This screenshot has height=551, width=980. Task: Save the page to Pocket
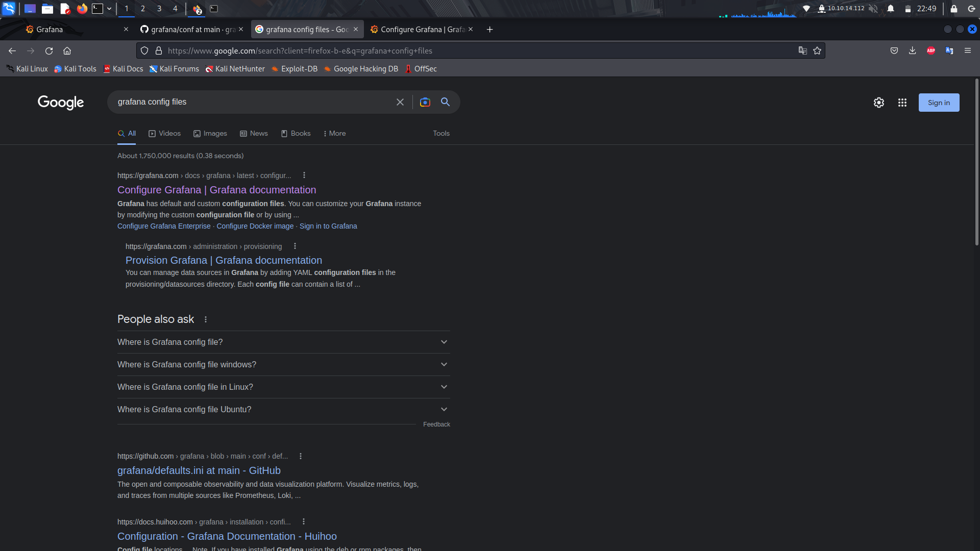point(894,51)
